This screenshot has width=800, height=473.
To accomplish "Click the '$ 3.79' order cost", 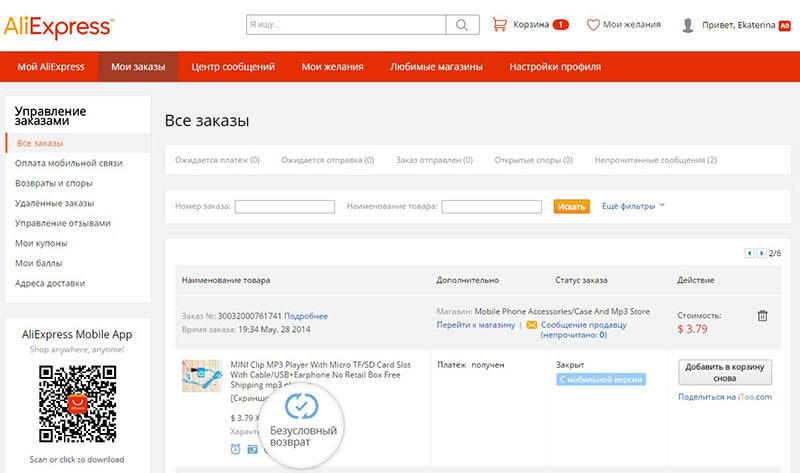I will (x=692, y=329).
